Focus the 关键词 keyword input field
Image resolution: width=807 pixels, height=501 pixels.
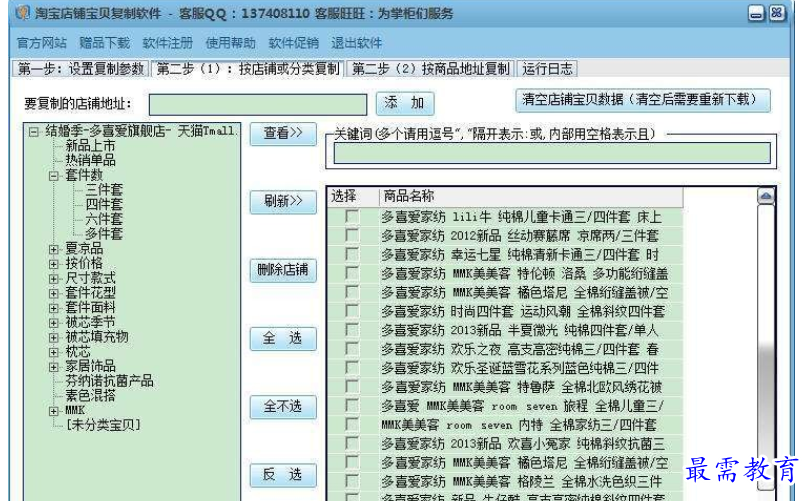(x=552, y=153)
